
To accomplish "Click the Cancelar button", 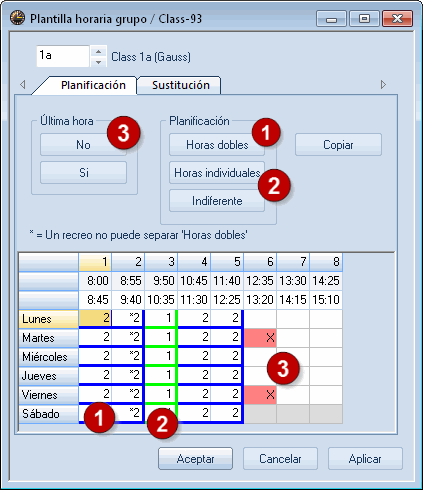I will 280,459.
